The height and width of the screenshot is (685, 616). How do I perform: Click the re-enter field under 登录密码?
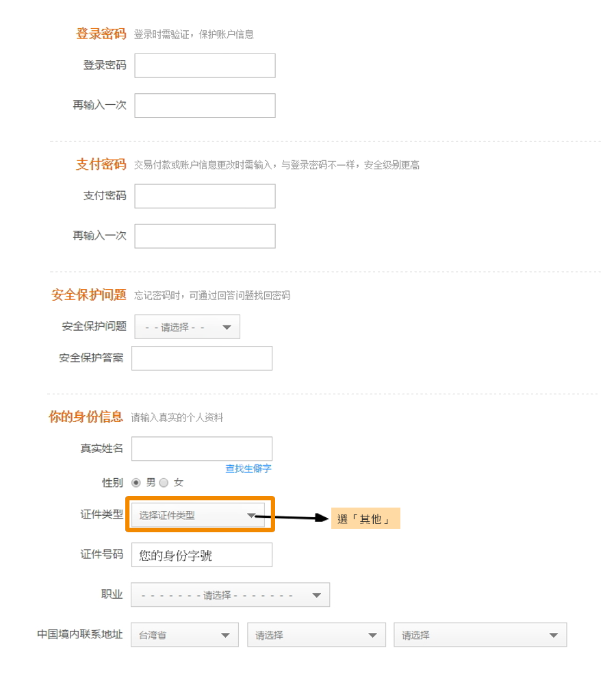(205, 105)
